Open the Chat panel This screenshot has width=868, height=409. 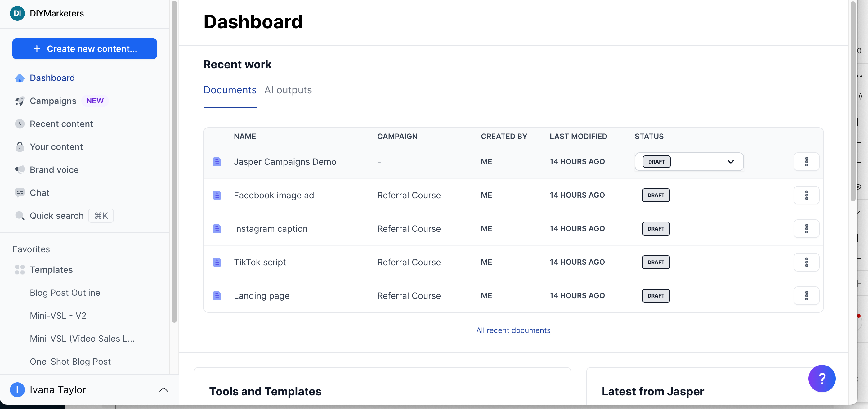pos(39,192)
